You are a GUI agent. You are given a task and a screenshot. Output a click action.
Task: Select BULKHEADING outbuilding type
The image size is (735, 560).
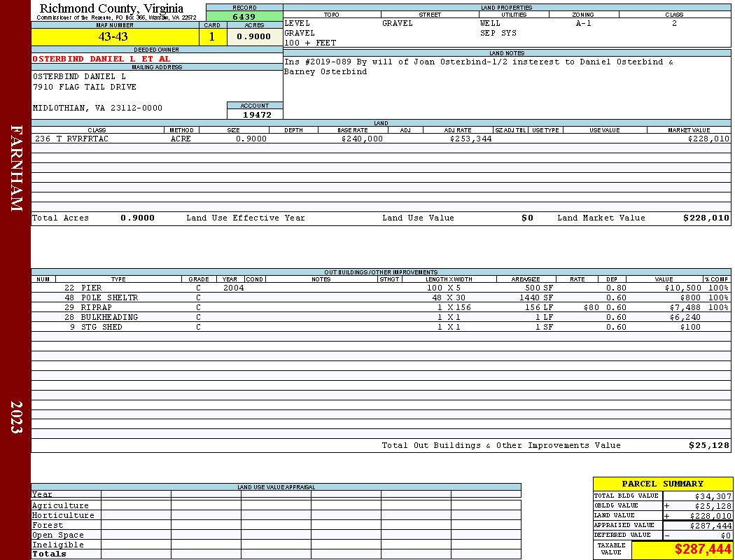(109, 317)
